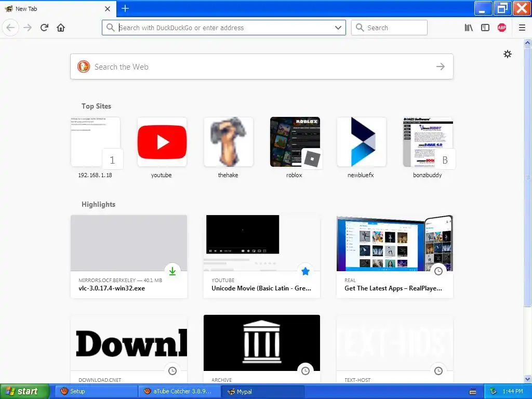This screenshot has height=399, width=532.
Task: Open new tab page settings gear
Action: coord(507,54)
